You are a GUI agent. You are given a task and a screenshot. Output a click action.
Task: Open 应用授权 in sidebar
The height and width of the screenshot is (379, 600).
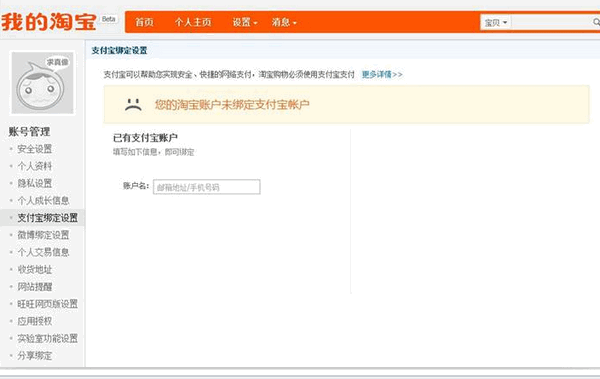coord(34,321)
